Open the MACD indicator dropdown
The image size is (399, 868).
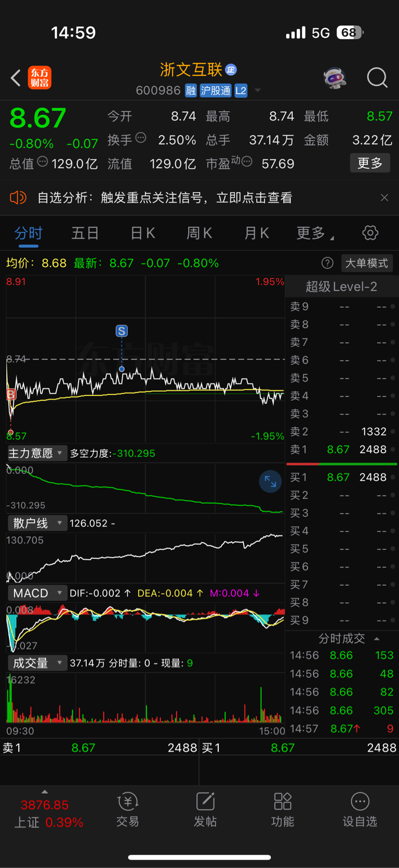click(x=36, y=593)
